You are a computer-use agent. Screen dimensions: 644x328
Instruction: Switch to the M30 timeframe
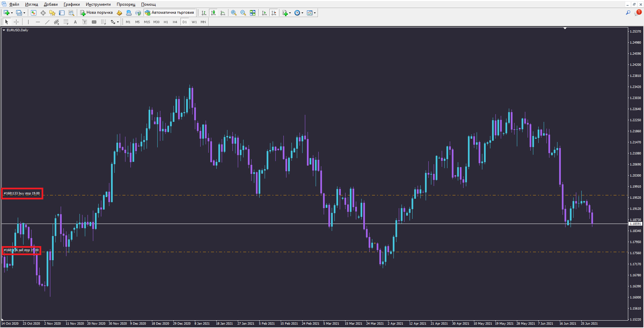click(156, 22)
